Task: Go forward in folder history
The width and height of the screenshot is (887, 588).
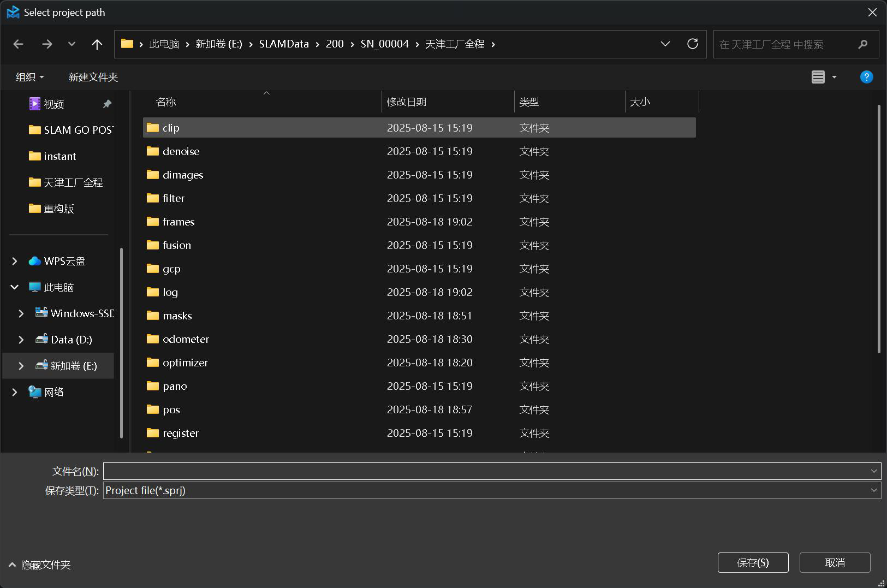Action: [x=47, y=44]
